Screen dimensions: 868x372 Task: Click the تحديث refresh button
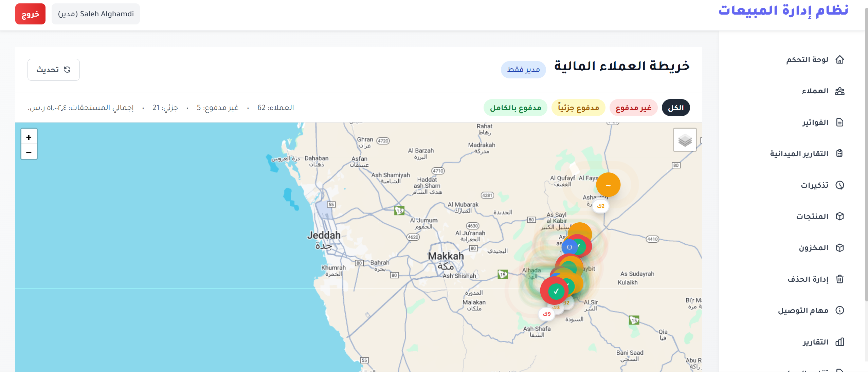(54, 70)
